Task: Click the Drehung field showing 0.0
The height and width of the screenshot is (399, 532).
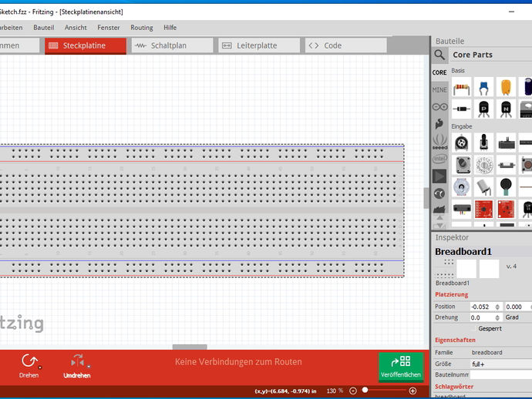Action: click(482, 317)
